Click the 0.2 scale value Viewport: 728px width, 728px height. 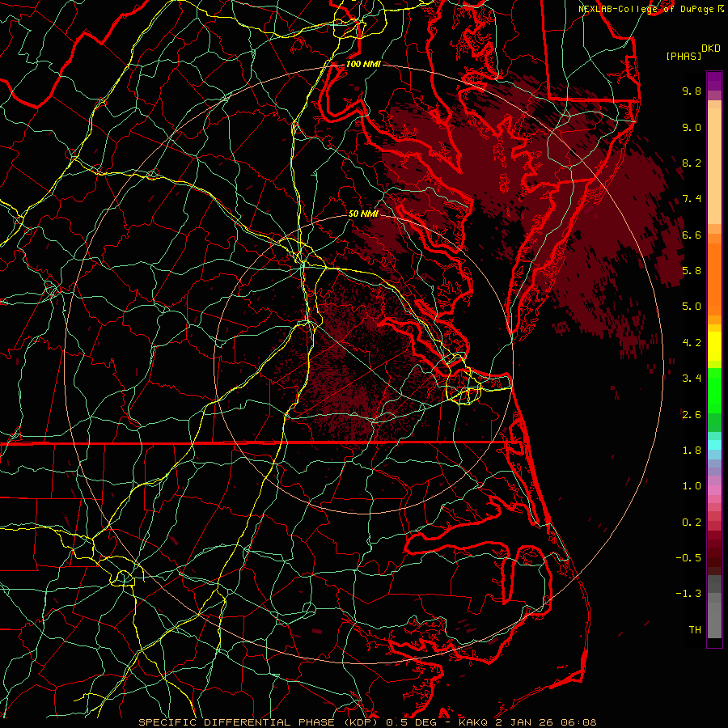point(692,523)
